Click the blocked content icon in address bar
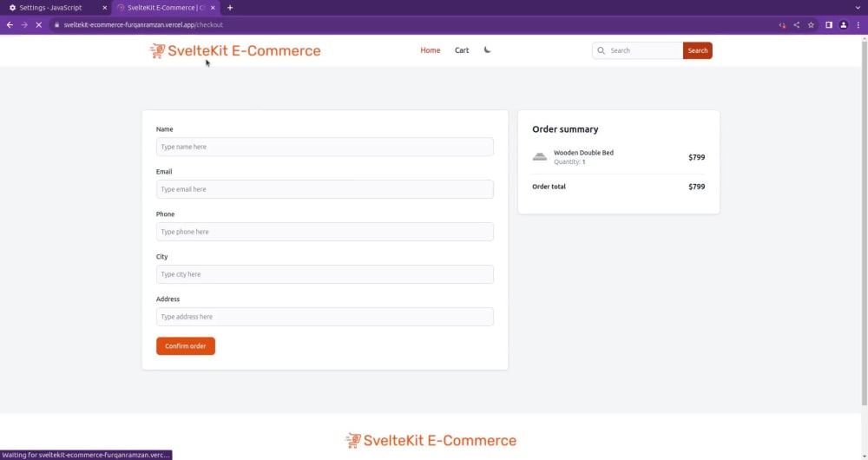 click(782, 25)
